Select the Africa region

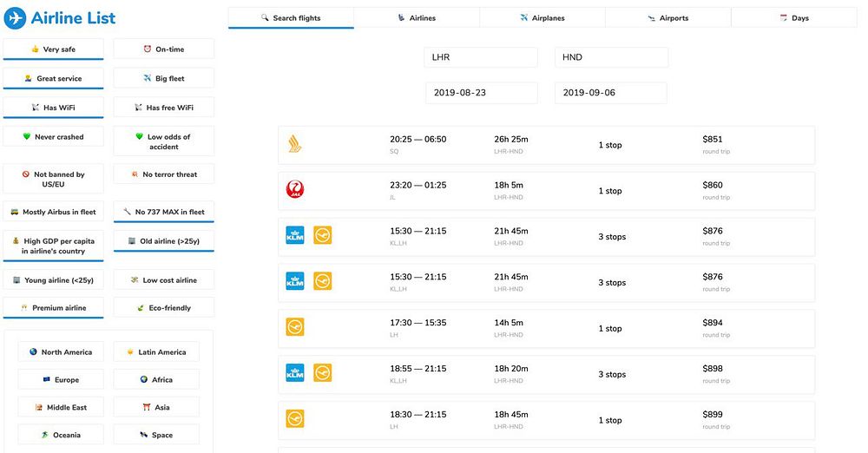pyautogui.click(x=156, y=379)
